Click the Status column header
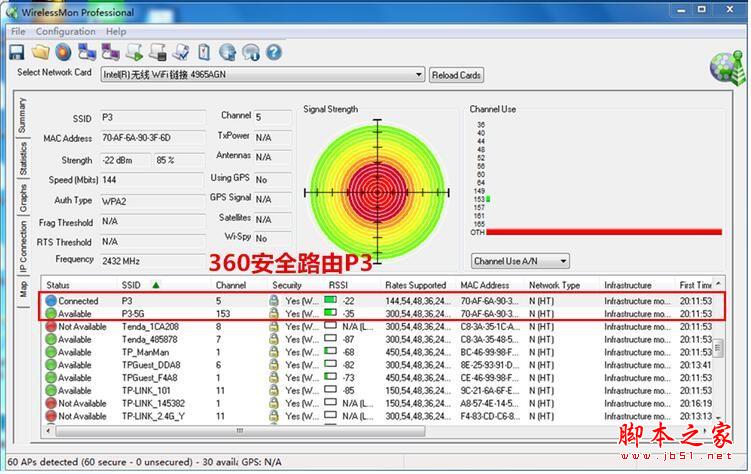The image size is (751, 474). [58, 285]
